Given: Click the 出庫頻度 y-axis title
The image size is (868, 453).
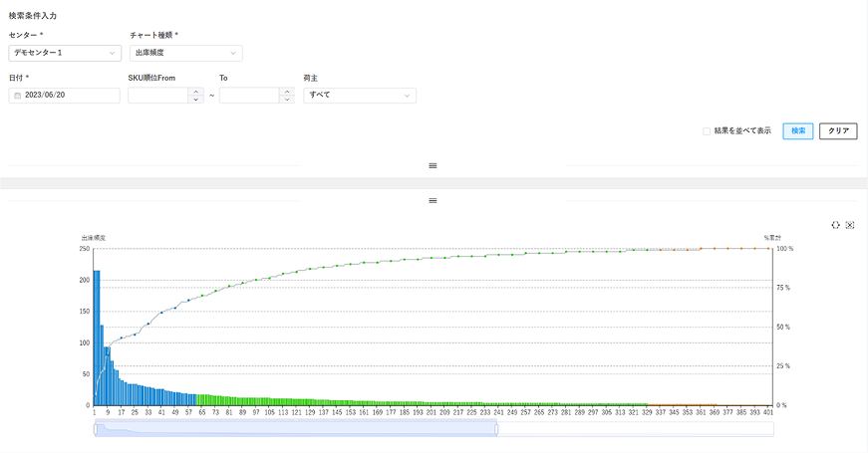Looking at the screenshot, I should [x=94, y=238].
